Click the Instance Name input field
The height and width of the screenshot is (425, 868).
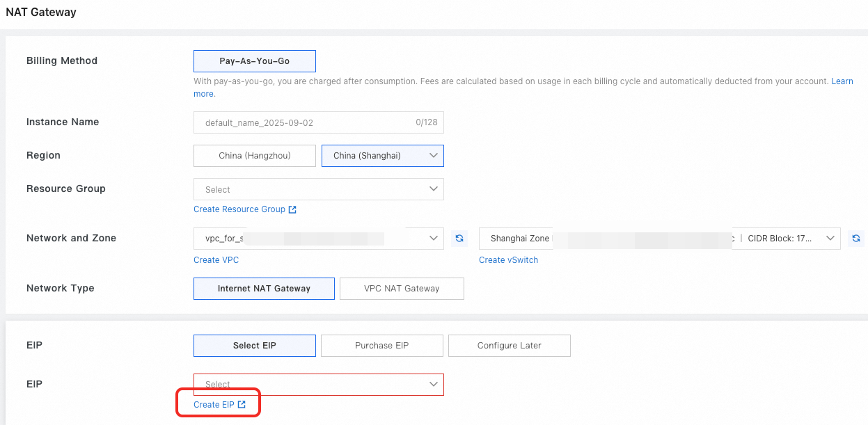point(306,122)
